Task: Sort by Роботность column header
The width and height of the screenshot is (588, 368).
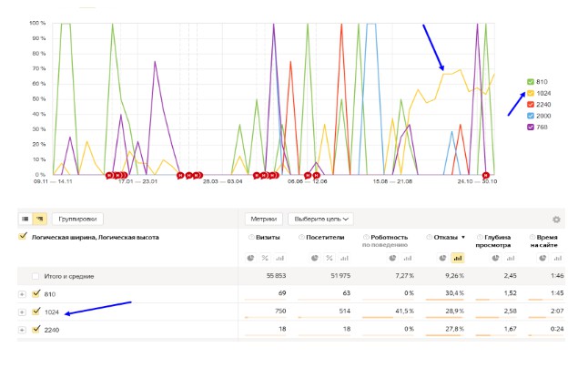Action: [x=389, y=237]
